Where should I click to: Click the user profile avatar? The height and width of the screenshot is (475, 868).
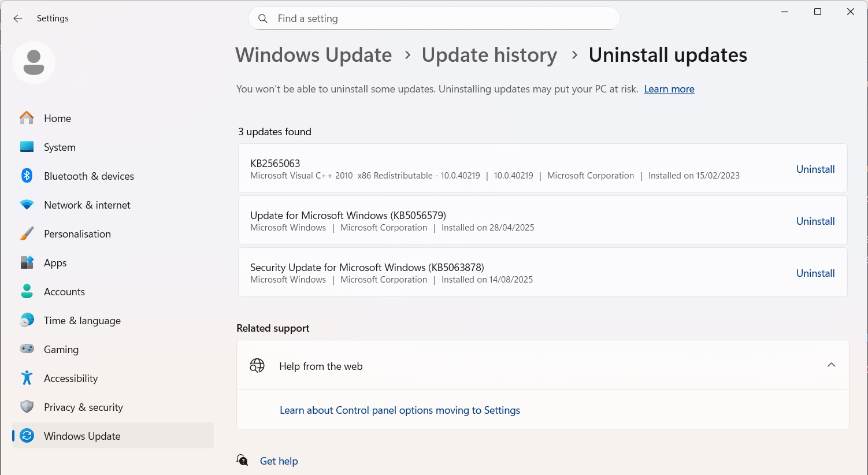pyautogui.click(x=34, y=62)
